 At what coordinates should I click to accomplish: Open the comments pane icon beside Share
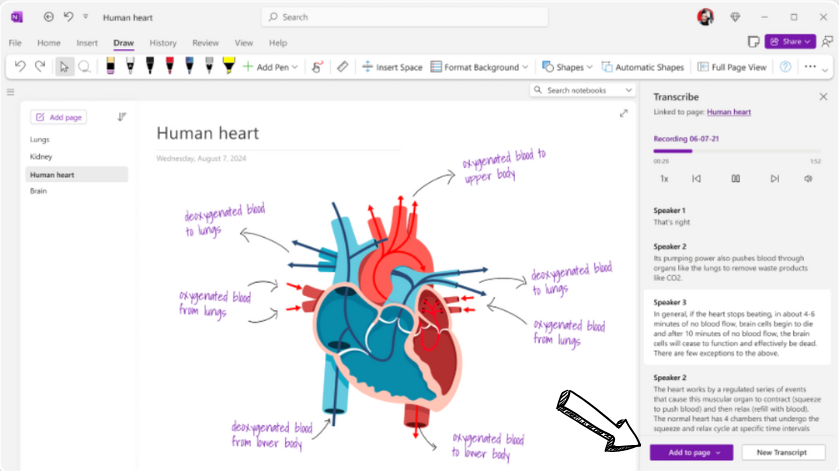[827, 42]
